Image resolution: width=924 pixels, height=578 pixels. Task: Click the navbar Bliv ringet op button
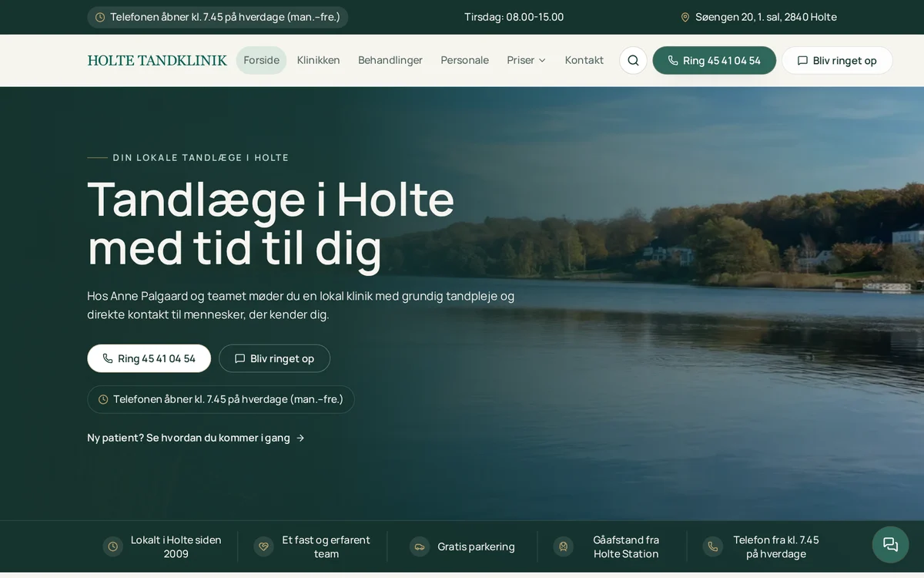pyautogui.click(x=837, y=60)
